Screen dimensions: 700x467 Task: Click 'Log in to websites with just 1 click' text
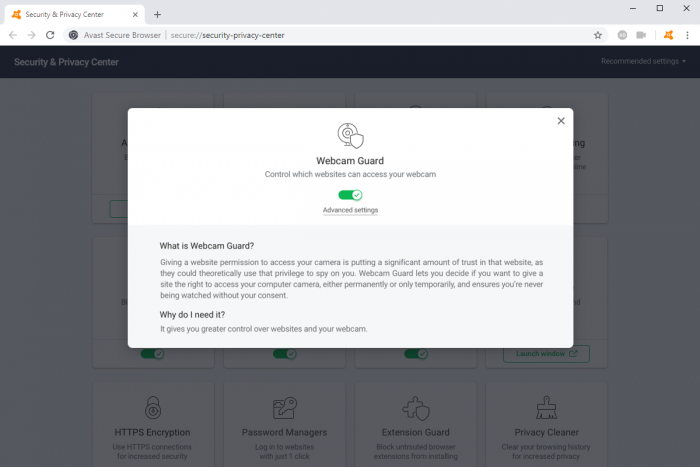pos(284,451)
